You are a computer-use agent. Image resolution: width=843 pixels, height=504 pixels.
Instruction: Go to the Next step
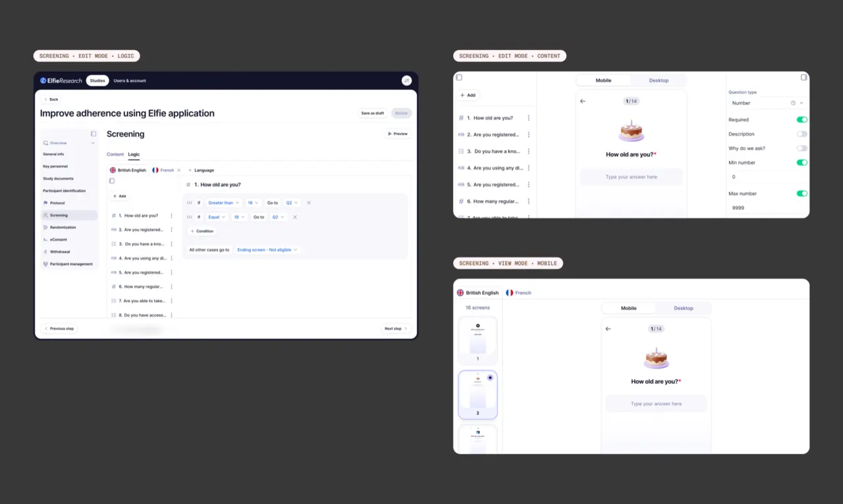[x=396, y=328]
